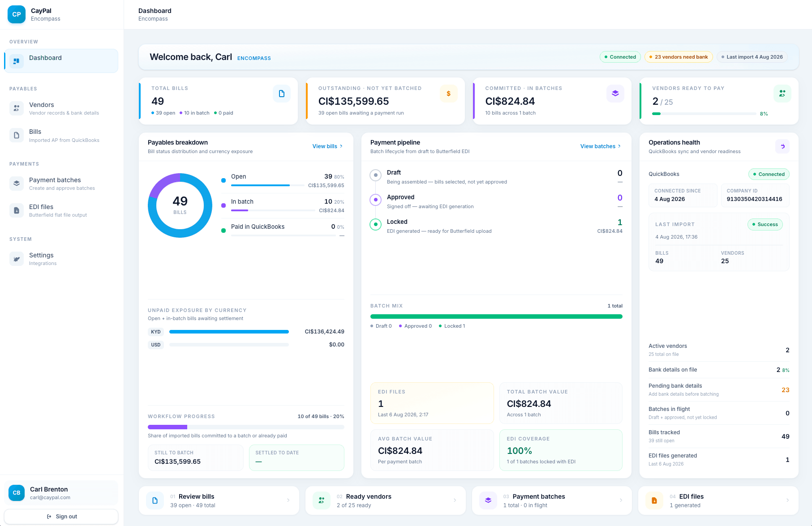Open Dashboard in the sidebar
This screenshot has height=526, width=812.
(x=61, y=61)
